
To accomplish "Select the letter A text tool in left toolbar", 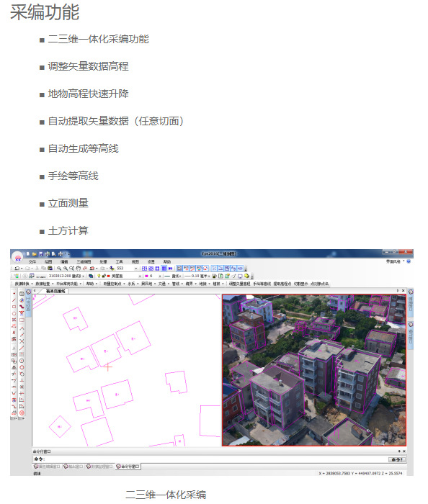I will 14,333.
